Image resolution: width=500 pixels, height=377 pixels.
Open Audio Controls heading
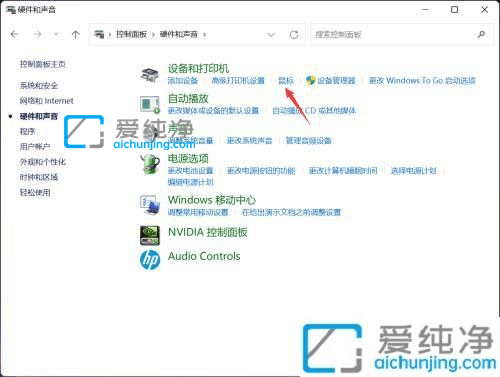[204, 256]
